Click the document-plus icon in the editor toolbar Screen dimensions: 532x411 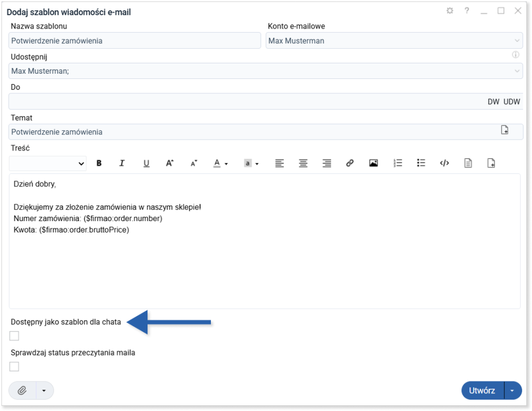[x=491, y=163]
